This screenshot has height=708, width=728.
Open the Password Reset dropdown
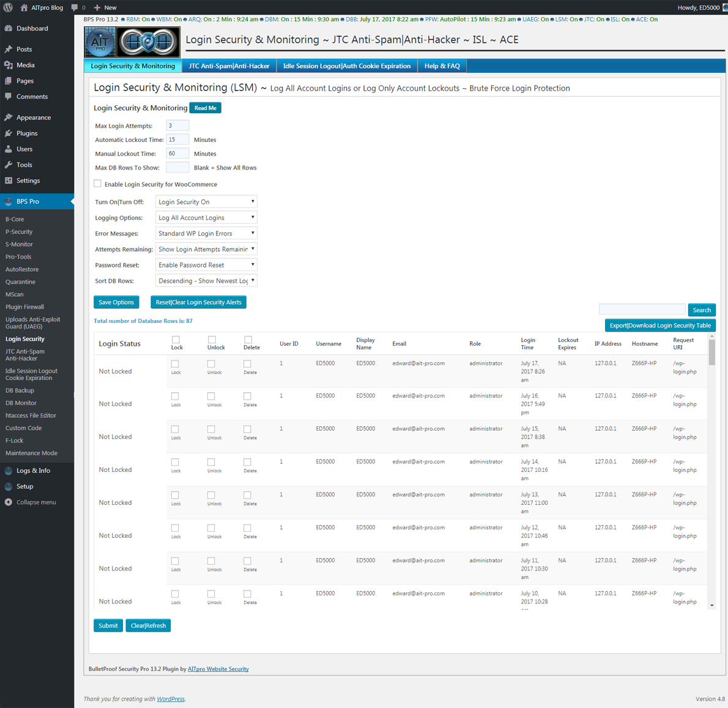tap(206, 265)
